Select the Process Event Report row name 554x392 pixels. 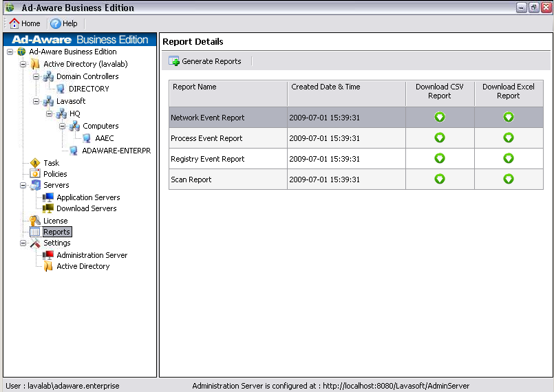(206, 138)
